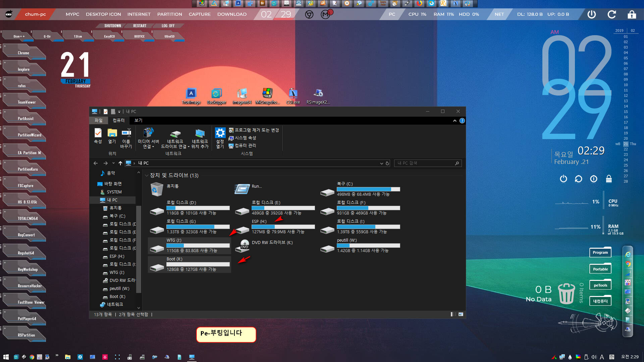Select 음악 in navigation tree

point(108,173)
